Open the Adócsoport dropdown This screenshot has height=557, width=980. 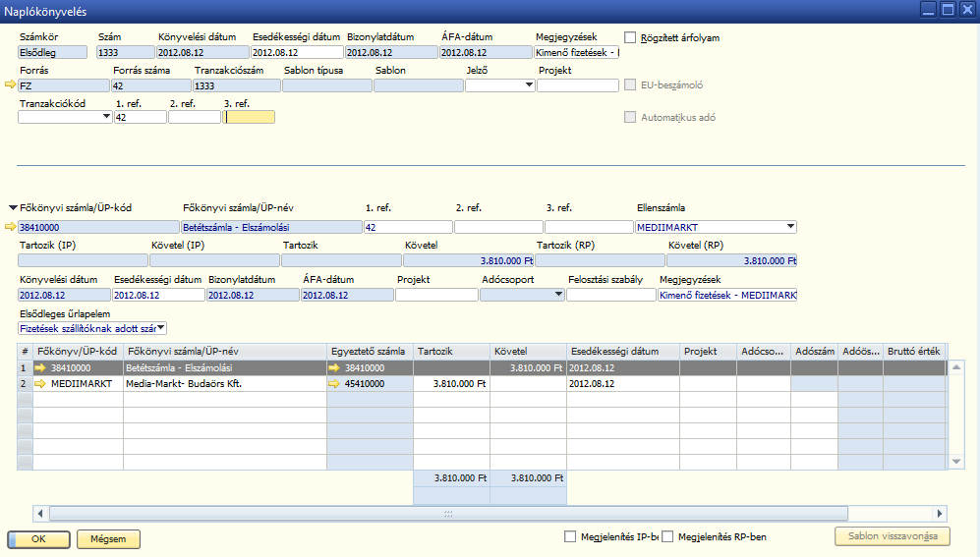(558, 295)
